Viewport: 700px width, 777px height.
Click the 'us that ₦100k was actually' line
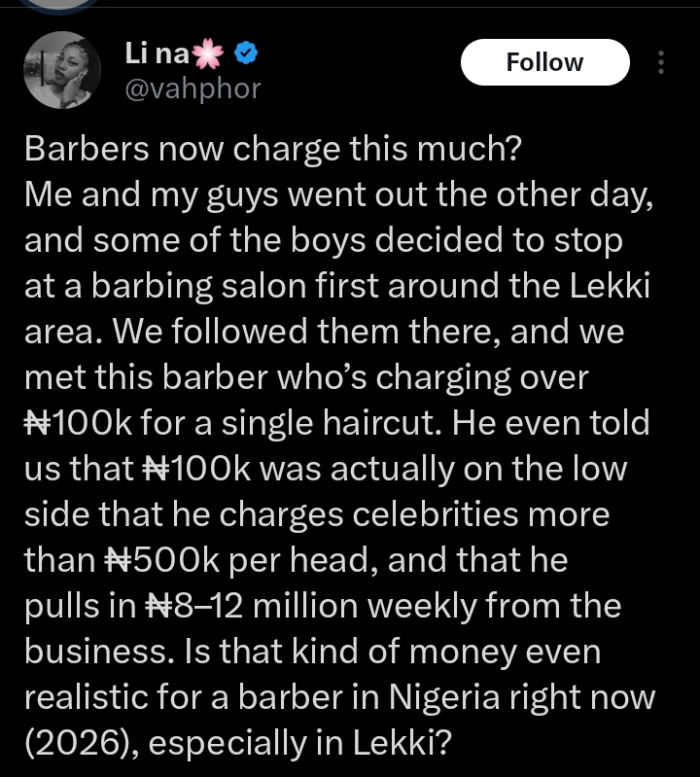pyautogui.click(x=326, y=469)
